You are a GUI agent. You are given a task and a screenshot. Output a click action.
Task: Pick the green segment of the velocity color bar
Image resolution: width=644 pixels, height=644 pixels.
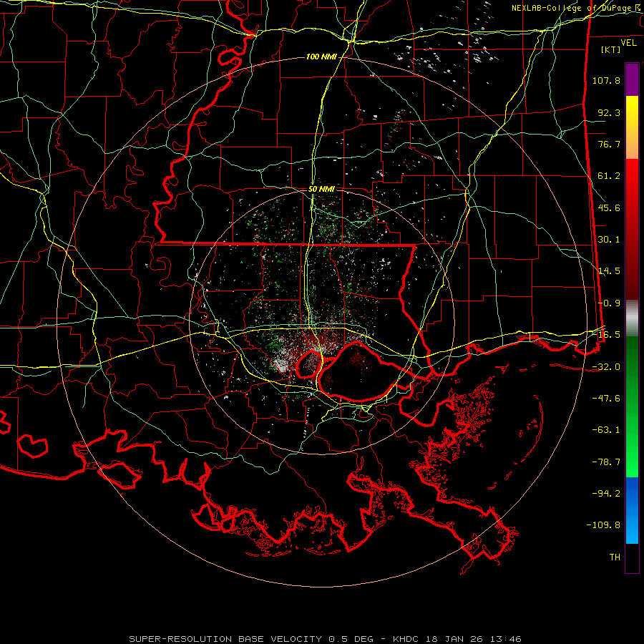pyautogui.click(x=632, y=406)
